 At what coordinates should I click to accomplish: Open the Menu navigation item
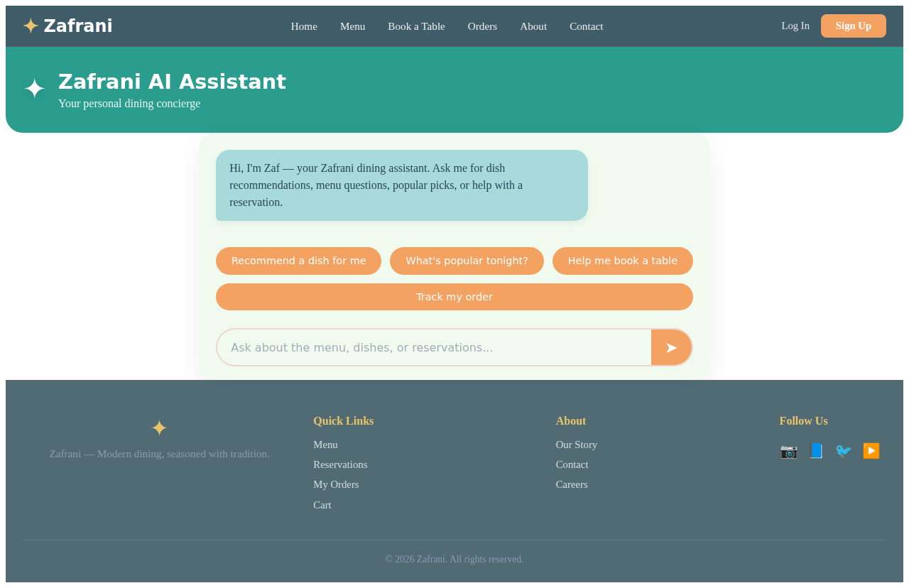point(352,26)
